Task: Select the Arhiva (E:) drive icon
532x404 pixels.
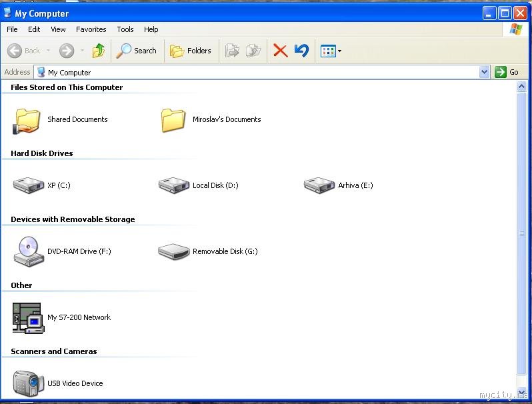Action: (x=319, y=185)
